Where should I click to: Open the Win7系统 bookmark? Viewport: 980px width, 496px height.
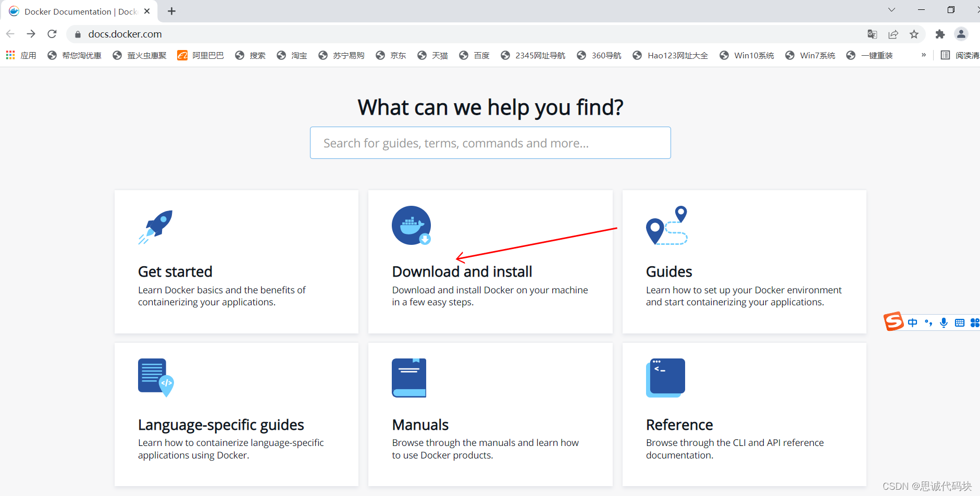[x=810, y=55]
